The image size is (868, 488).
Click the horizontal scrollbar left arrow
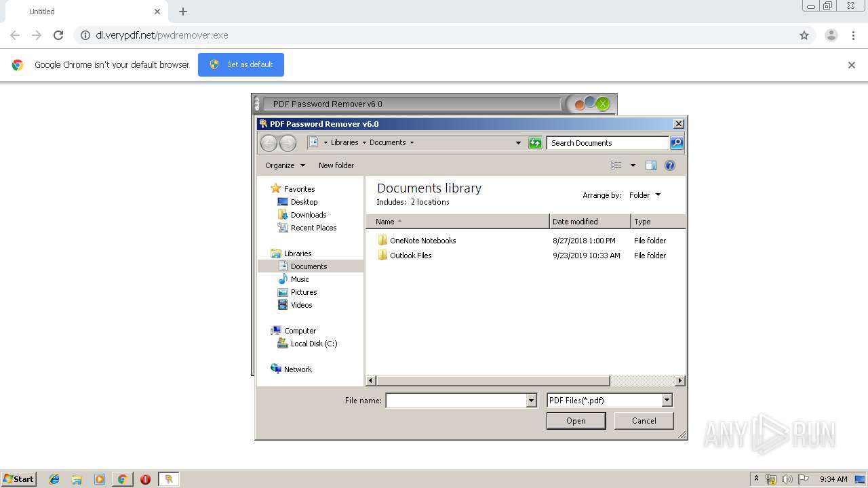(x=371, y=381)
